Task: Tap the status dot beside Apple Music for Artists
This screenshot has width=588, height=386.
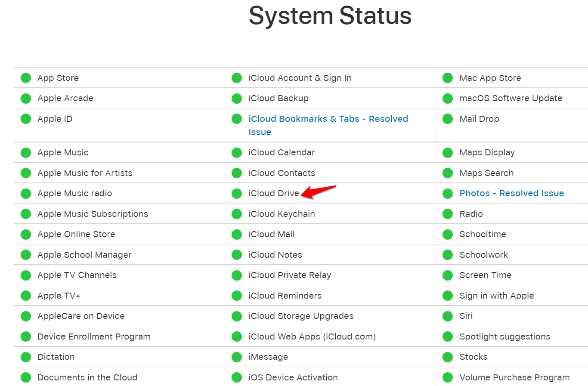Action: point(26,173)
